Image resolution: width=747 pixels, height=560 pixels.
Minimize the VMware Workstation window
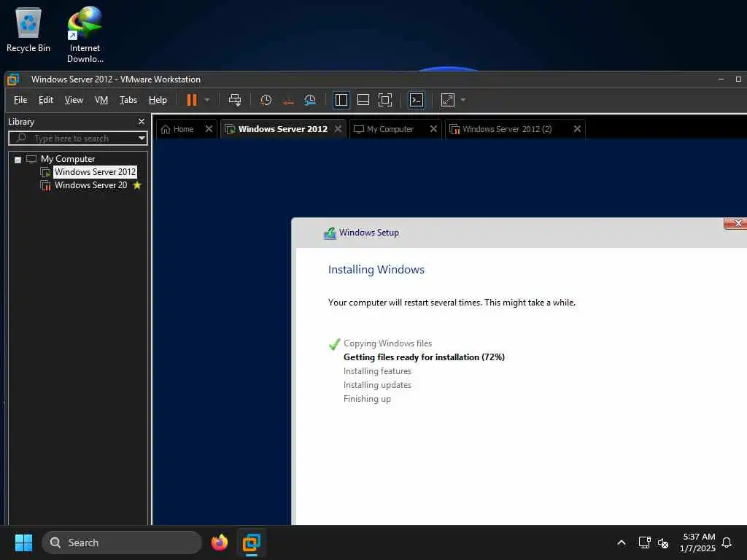tap(721, 79)
